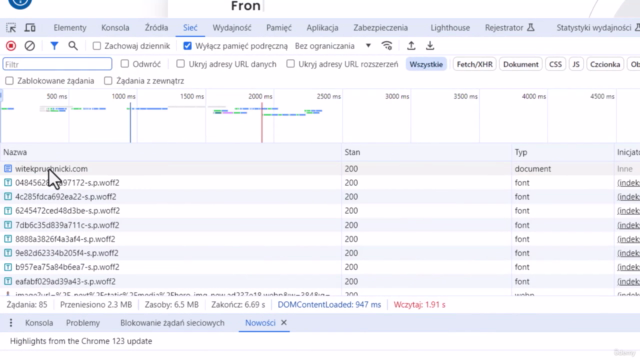Open Bez ograniczania throttling dropdown

pos(333,46)
